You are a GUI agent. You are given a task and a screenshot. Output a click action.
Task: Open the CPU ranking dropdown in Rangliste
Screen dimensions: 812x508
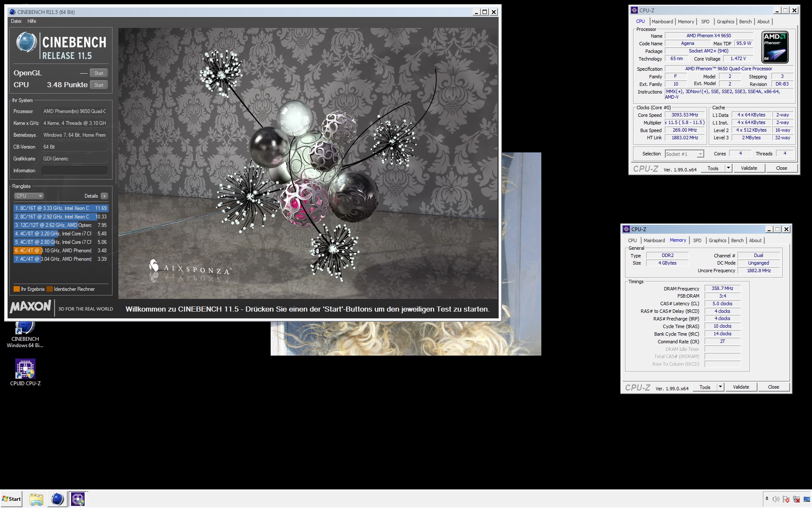coord(29,196)
